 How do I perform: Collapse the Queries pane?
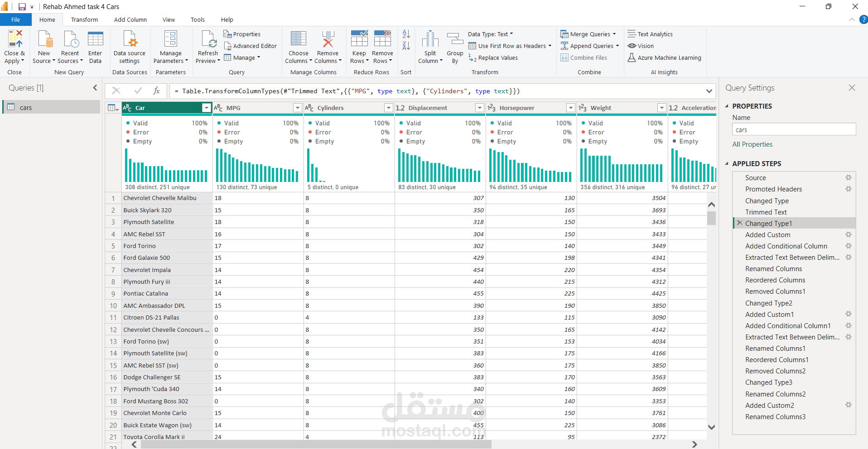95,88
